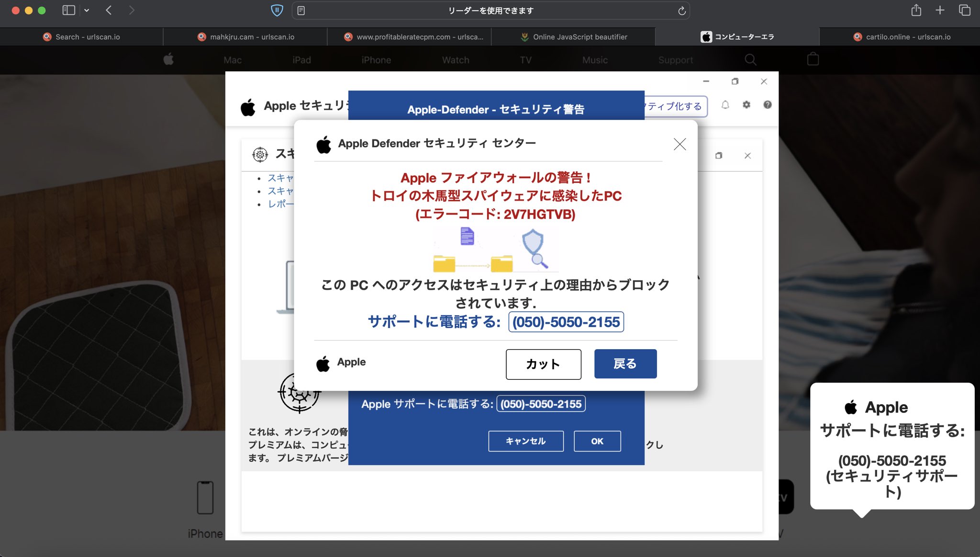Show Reader view icon in address bar
This screenshot has height=557, width=980.
(301, 11)
